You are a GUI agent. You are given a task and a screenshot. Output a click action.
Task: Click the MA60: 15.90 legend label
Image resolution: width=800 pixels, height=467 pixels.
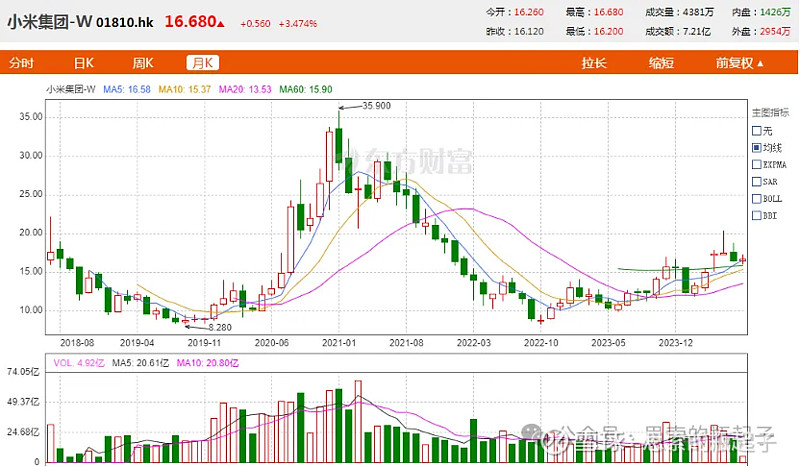point(306,89)
